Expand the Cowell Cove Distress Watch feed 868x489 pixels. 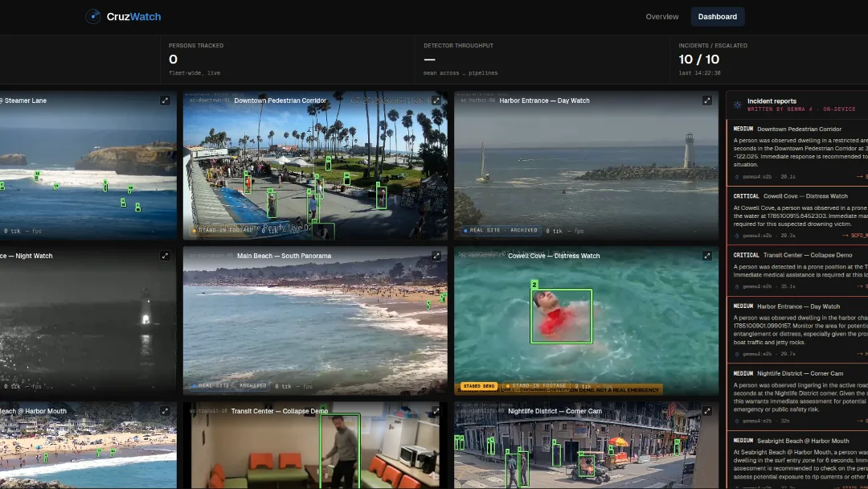click(x=707, y=256)
